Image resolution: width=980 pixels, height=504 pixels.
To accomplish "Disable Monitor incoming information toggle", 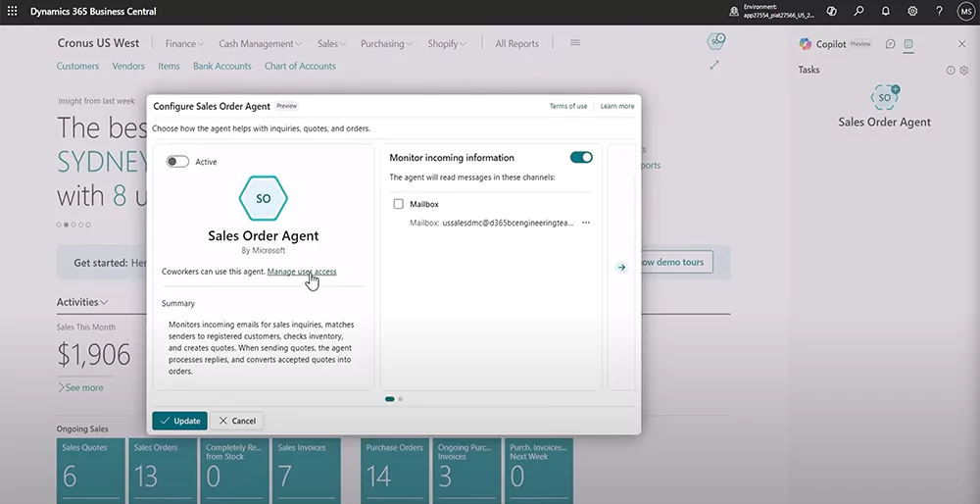I will click(581, 157).
